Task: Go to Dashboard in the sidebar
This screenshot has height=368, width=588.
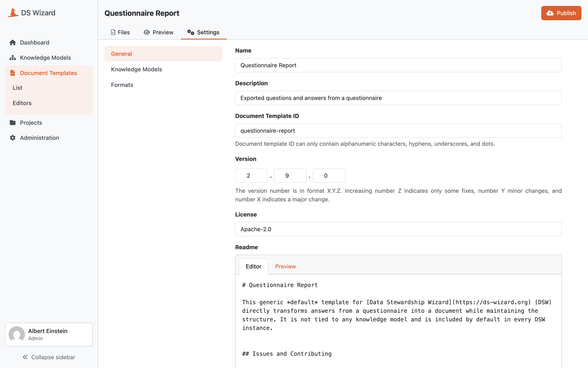Action: (x=49, y=43)
